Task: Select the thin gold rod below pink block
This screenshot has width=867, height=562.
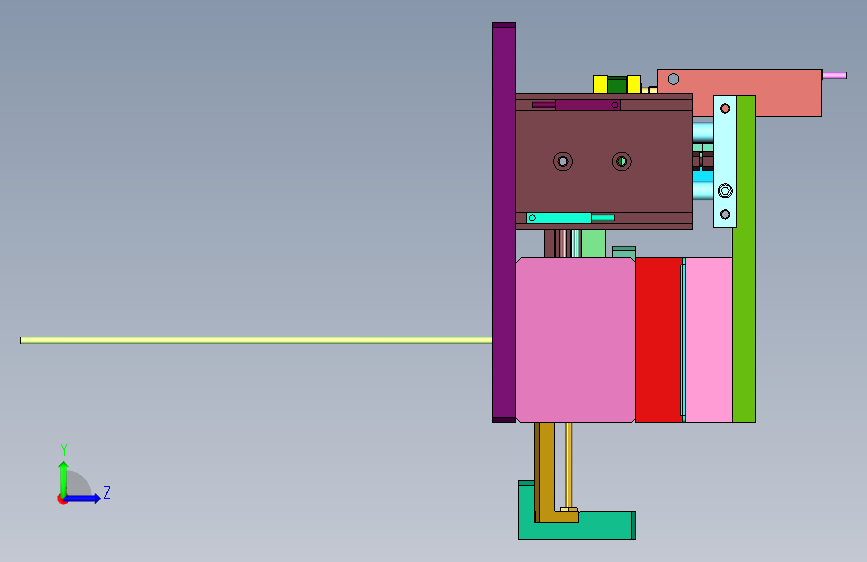Action: tap(568, 466)
